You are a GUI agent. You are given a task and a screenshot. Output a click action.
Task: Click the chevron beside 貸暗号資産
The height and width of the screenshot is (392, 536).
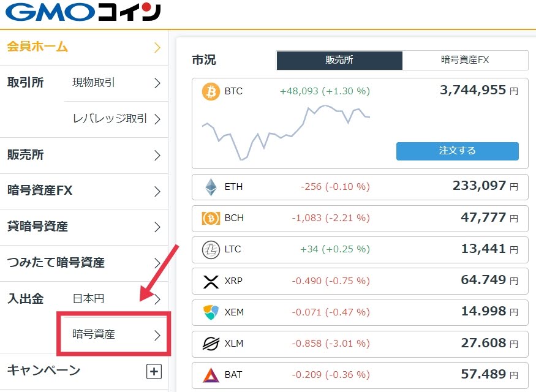click(x=157, y=227)
